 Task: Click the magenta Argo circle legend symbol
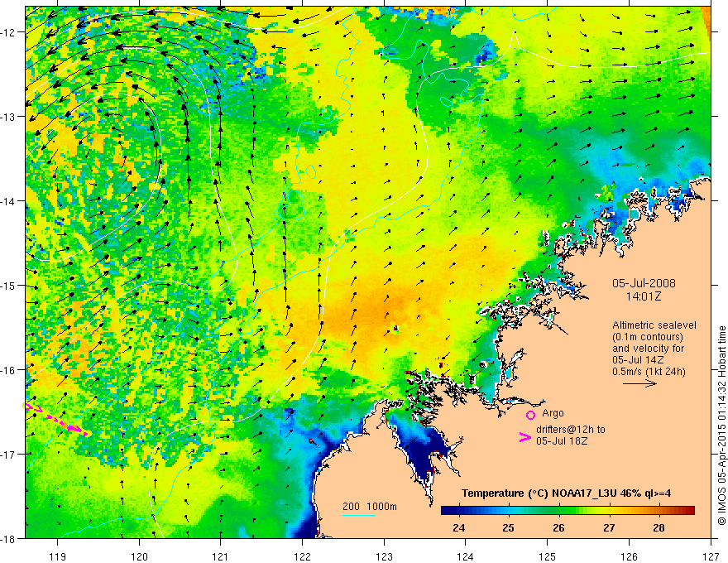tap(530, 415)
